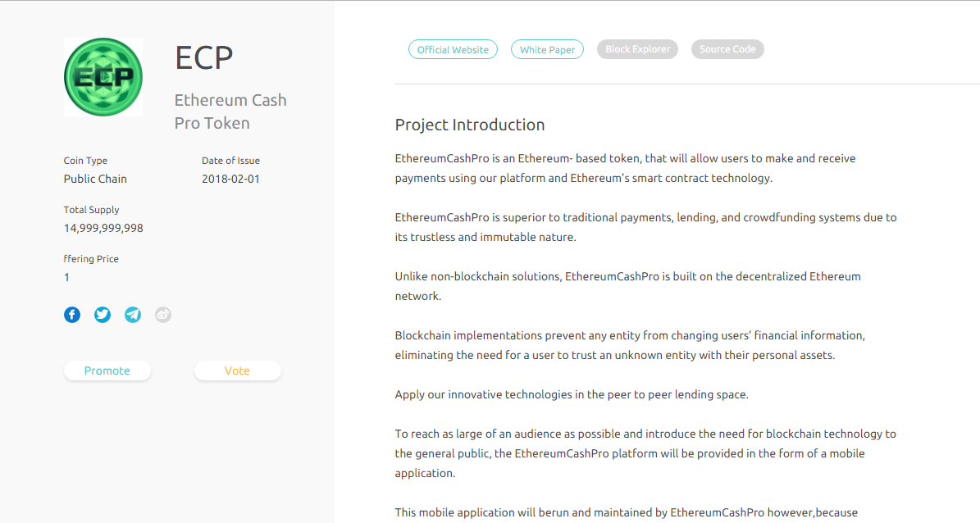Click the Block Explorer pill button
Image resolution: width=980 pixels, height=523 pixels.
637,49
